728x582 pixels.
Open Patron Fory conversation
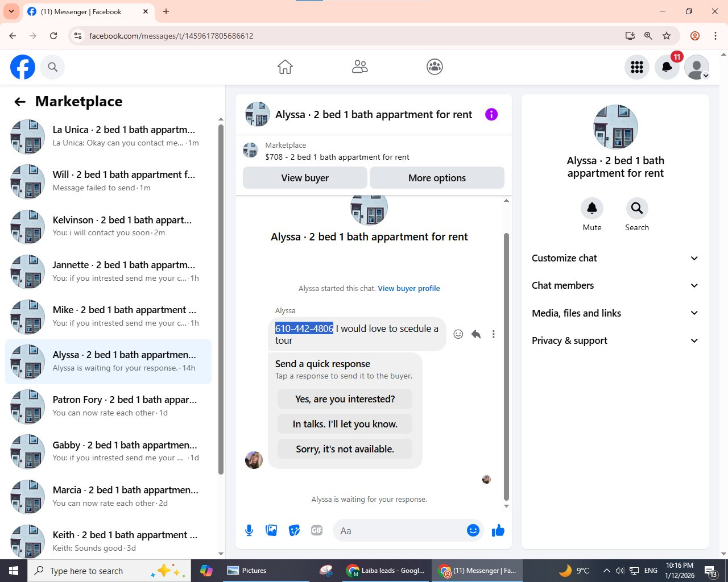(108, 406)
